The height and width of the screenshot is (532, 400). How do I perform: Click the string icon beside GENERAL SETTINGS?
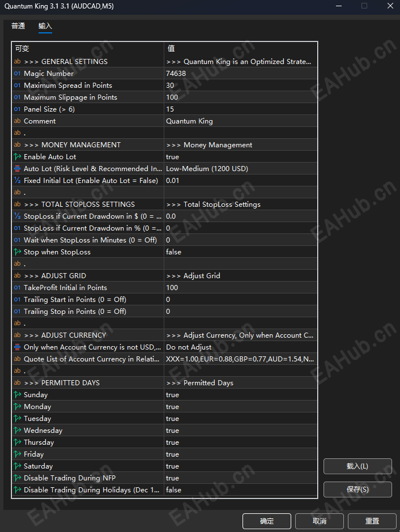tap(18, 61)
